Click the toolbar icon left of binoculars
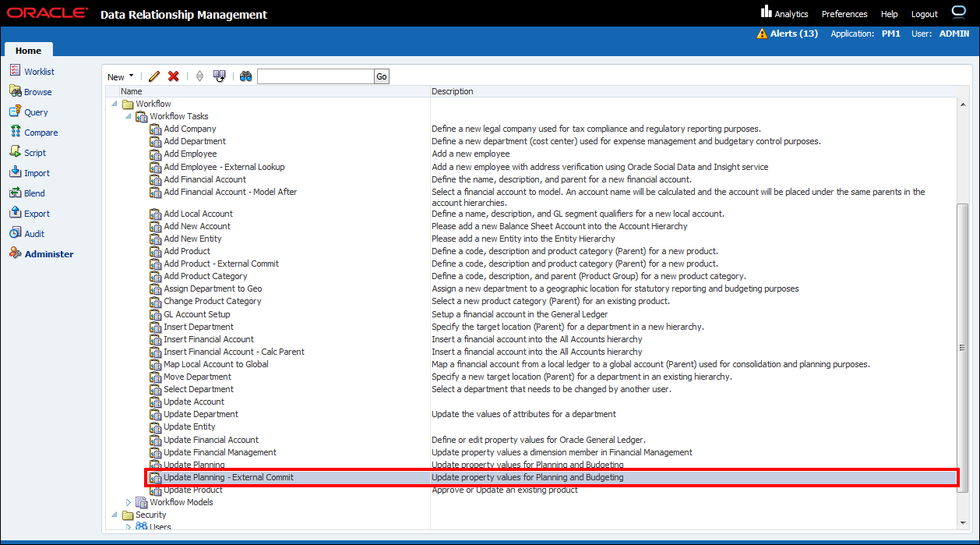Image resolution: width=980 pixels, height=545 pixels. pyautogui.click(x=220, y=76)
